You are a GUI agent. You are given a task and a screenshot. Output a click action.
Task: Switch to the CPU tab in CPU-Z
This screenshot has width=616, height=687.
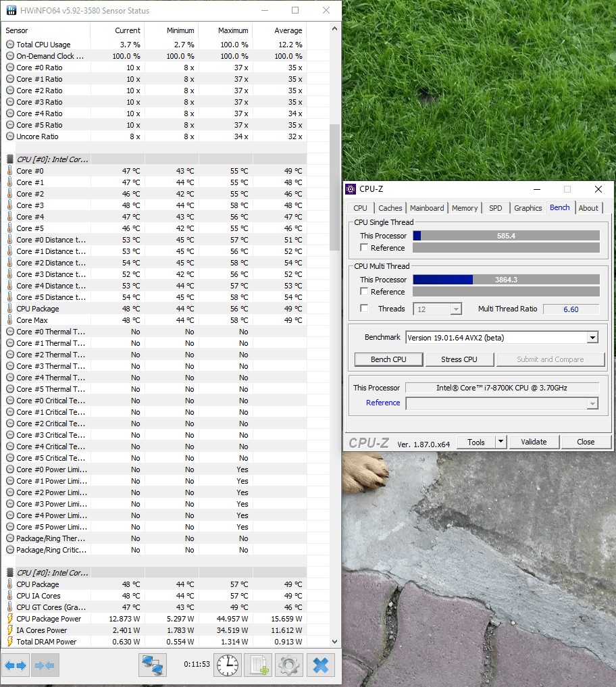tap(360, 208)
